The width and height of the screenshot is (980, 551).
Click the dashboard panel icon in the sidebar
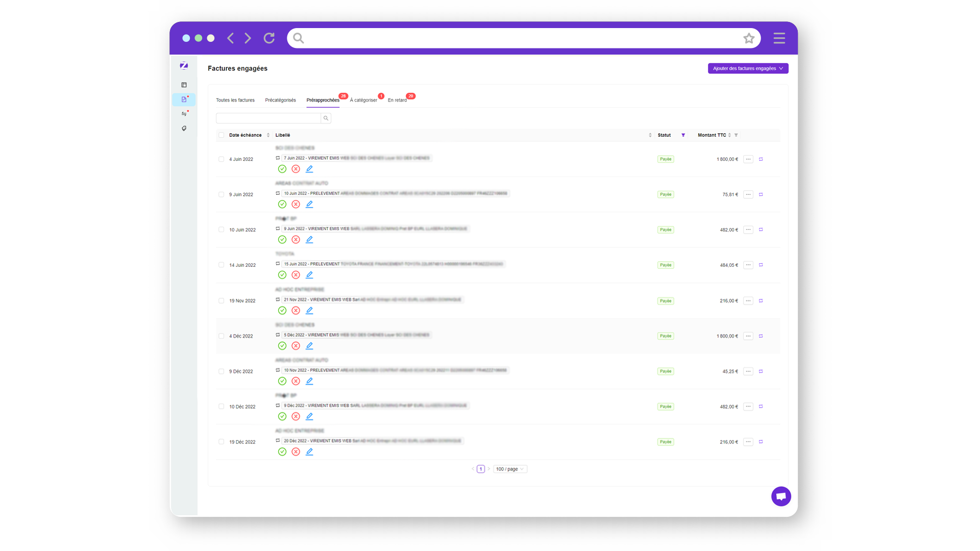pyautogui.click(x=184, y=85)
